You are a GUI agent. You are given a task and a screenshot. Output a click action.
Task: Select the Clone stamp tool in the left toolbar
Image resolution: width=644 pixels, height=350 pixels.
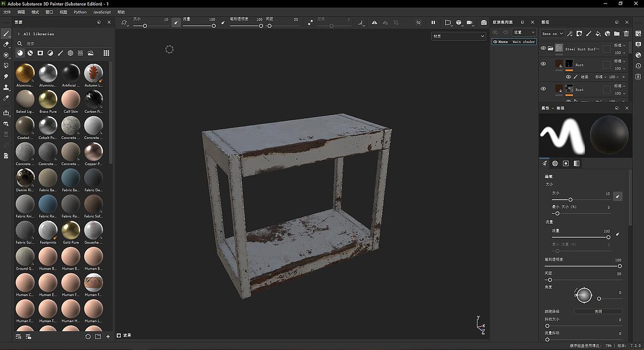tap(6, 87)
